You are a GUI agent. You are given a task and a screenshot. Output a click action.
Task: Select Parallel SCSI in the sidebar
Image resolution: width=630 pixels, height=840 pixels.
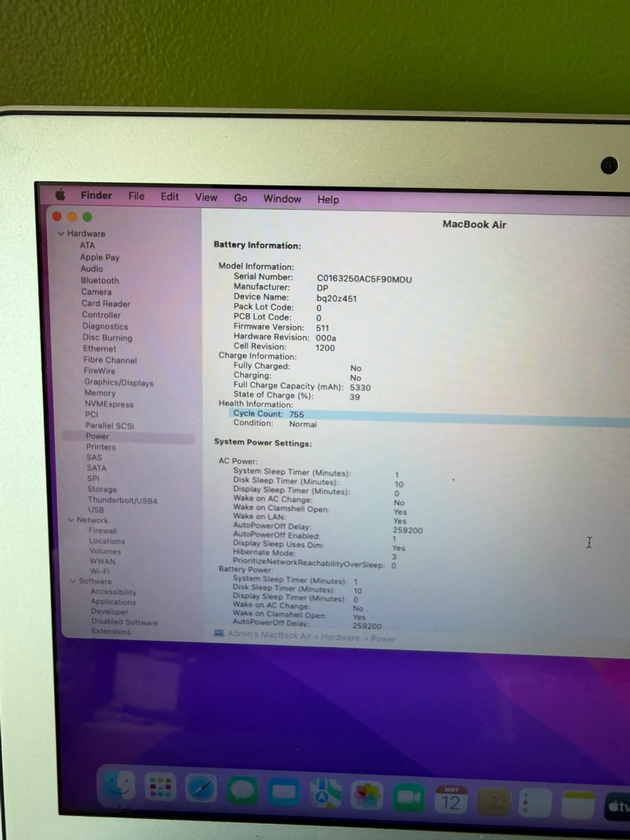click(110, 425)
